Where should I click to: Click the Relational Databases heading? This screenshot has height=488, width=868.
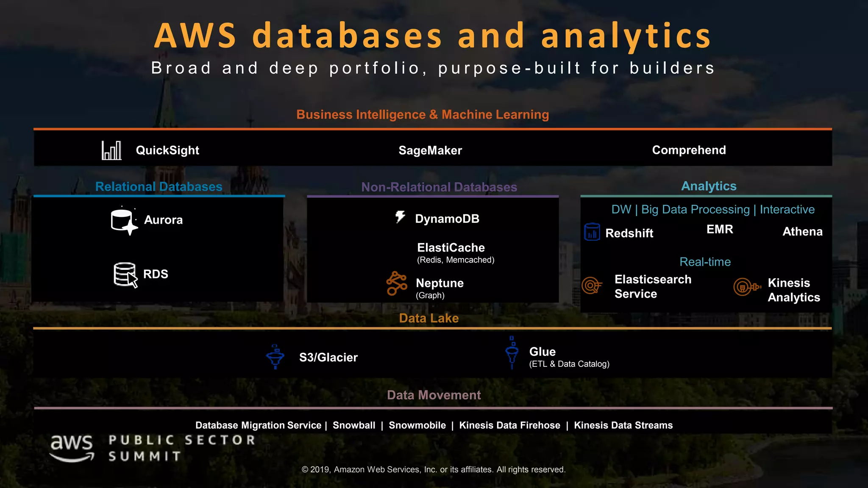159,186
